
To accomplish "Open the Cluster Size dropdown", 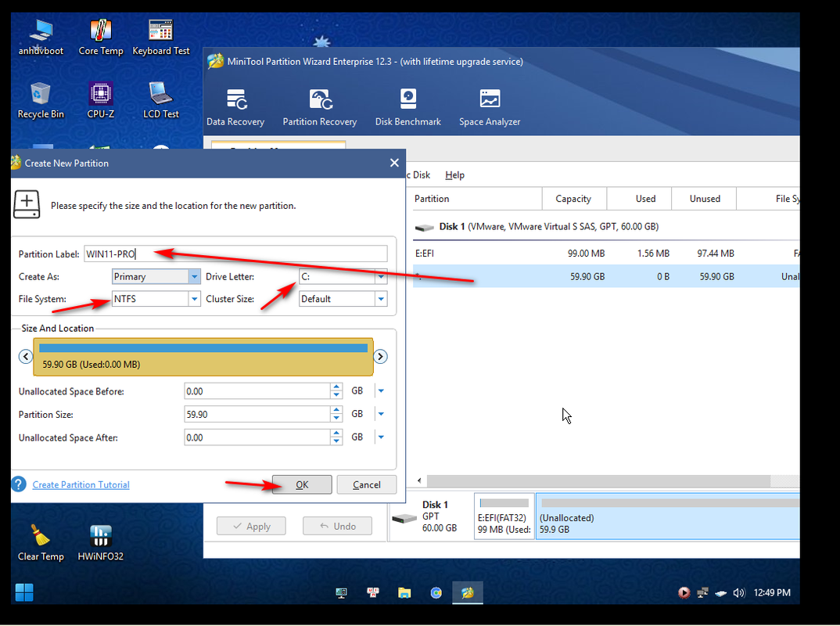I will [381, 299].
